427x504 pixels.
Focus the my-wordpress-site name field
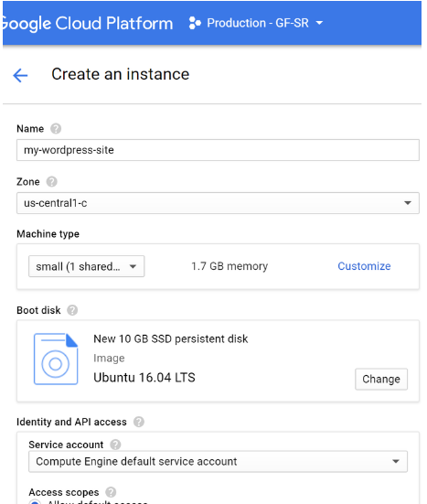218,150
